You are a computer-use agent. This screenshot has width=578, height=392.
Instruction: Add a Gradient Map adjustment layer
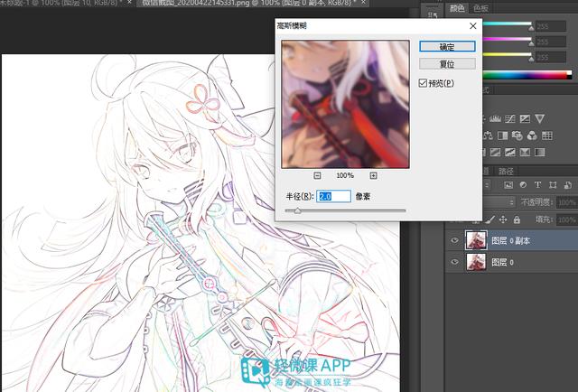tap(540, 152)
